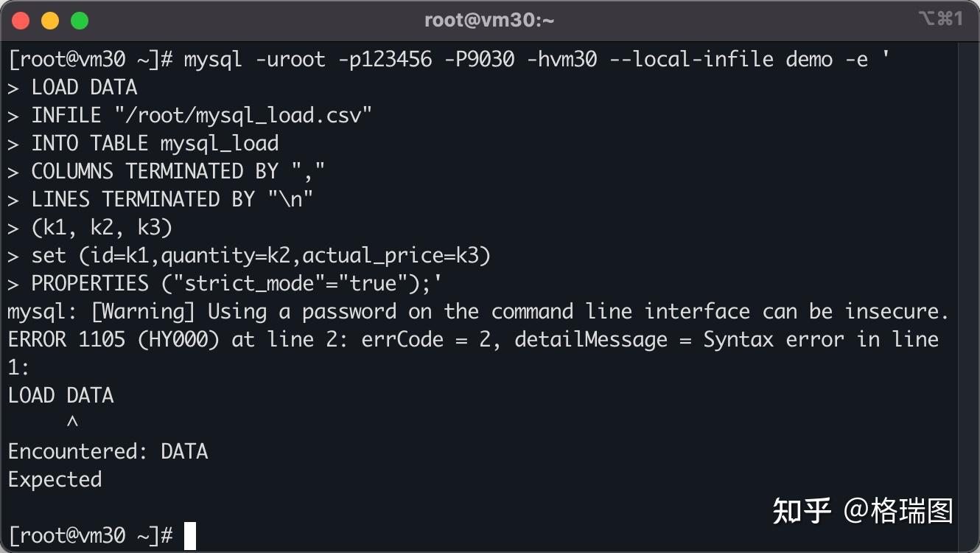Click the yellow minimize window button
Screen dimensions: 980x553
click(x=50, y=21)
